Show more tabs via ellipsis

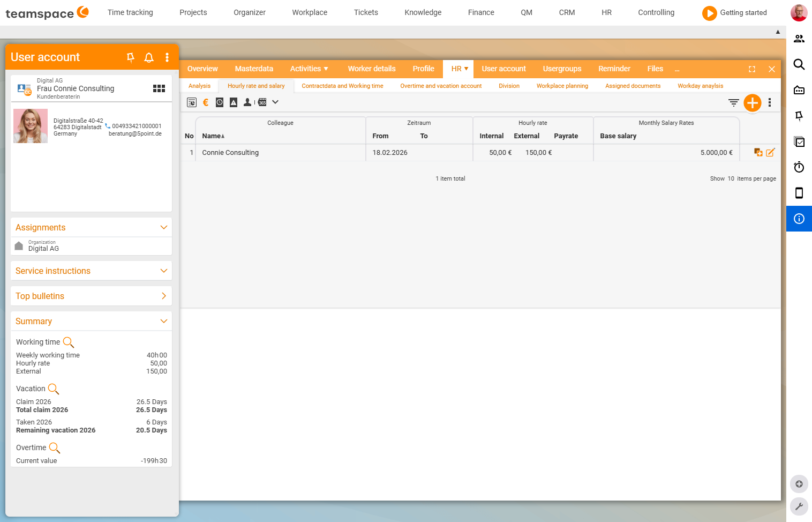tap(677, 69)
